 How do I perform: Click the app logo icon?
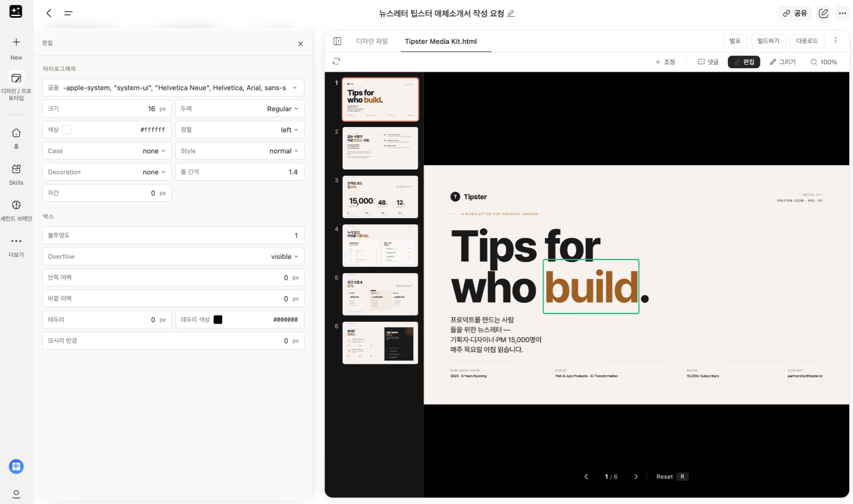coord(16,12)
